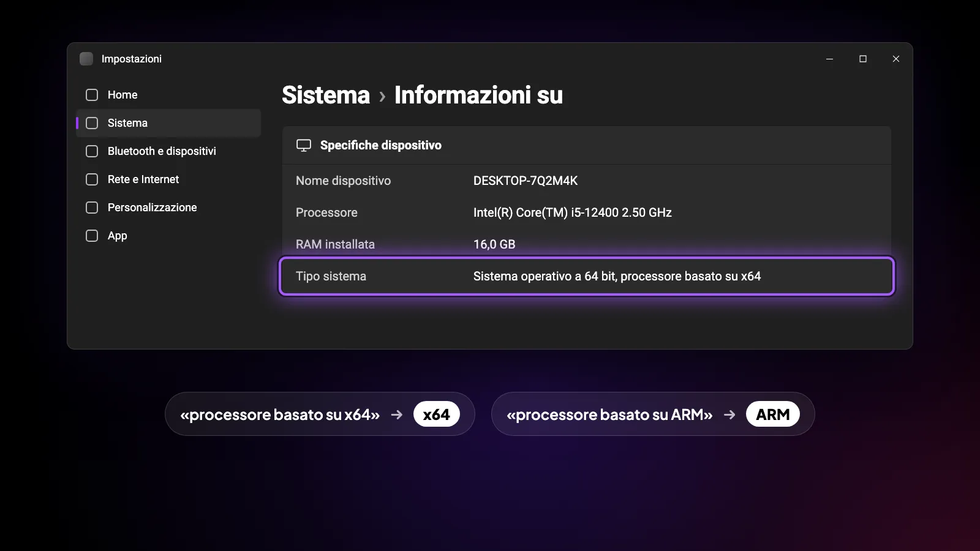This screenshot has width=980, height=551.
Task: Click the white ARM badge
Action: 773,414
